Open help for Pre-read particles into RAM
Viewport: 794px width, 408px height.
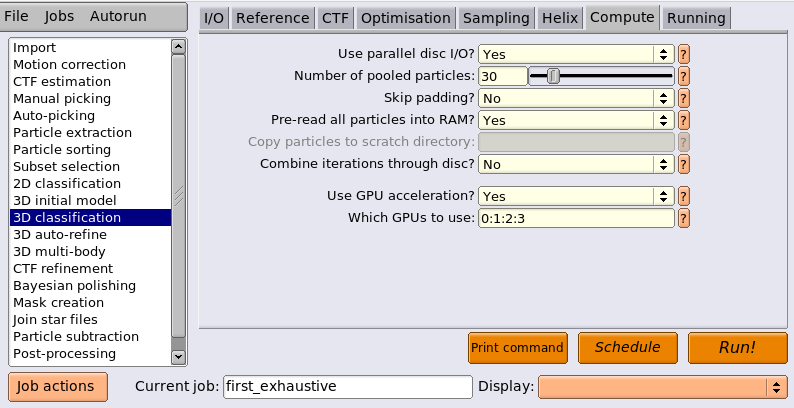click(684, 120)
